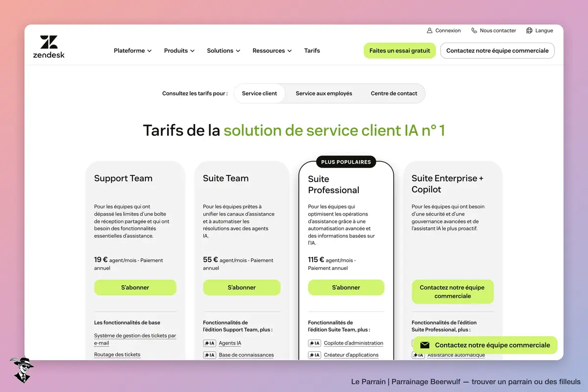This screenshot has width=588, height=392.
Task: Click the IA badge beside Agents IA
Action: (x=209, y=343)
